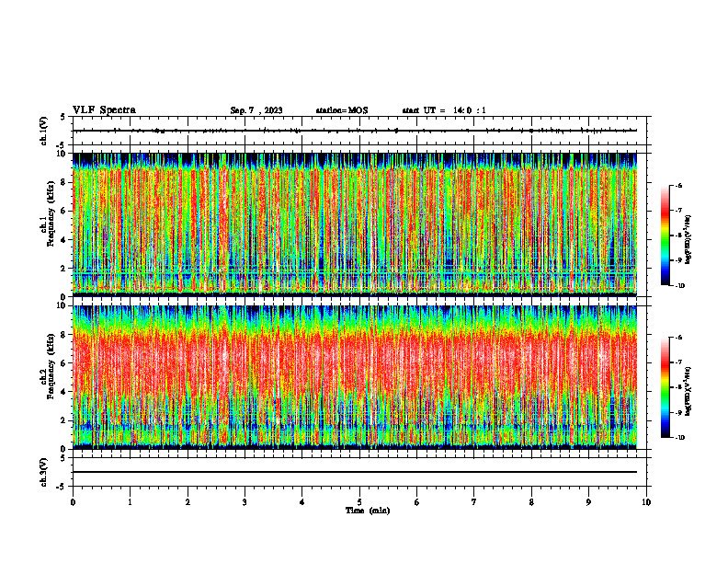Select the date text "Sep. 7 , 2023"

coord(256,110)
